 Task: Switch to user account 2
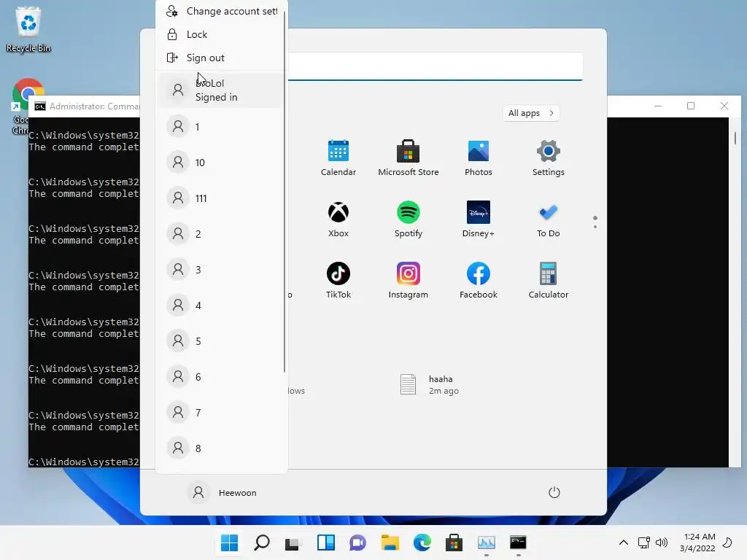[221, 234]
